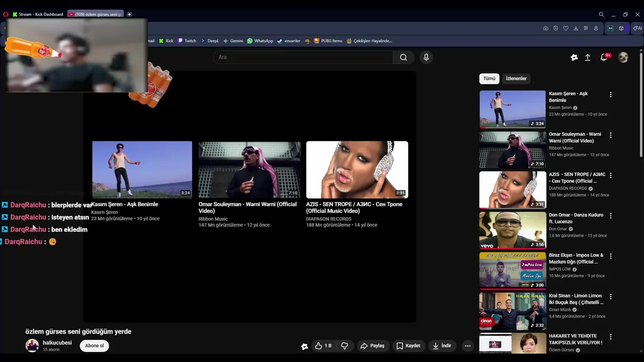Open the browser profile icon

tap(596, 28)
